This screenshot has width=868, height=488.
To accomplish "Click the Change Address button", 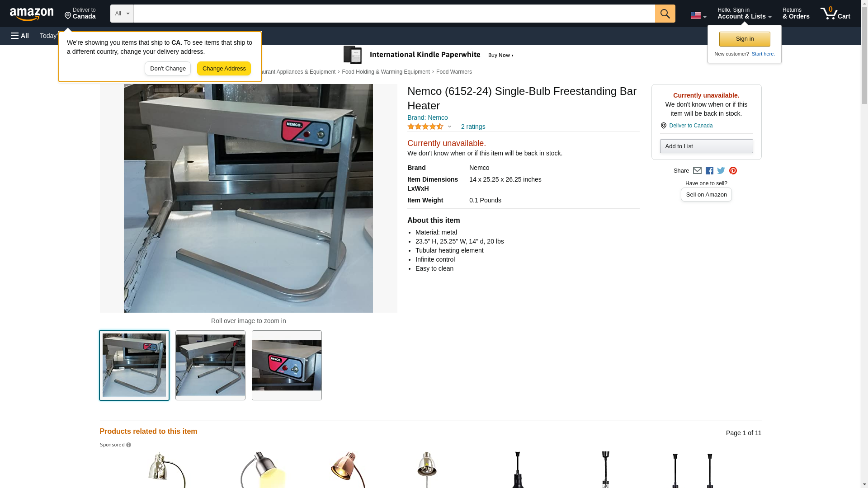I will click(224, 69).
